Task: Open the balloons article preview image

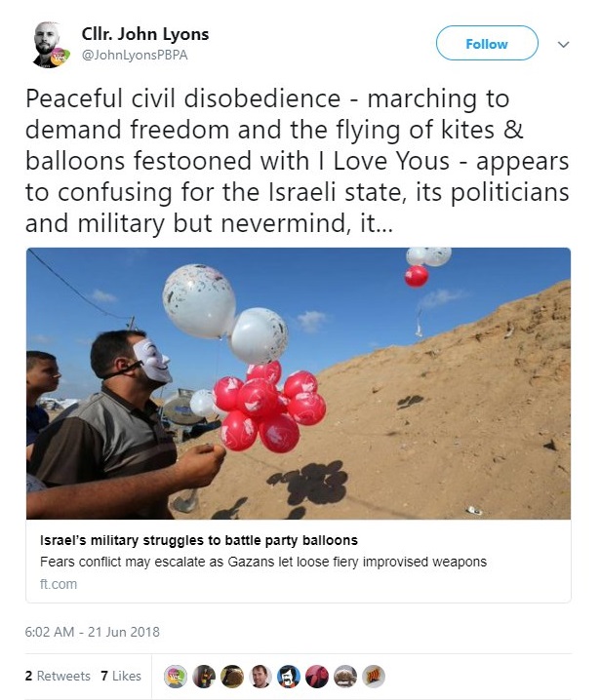Action: pos(299,383)
